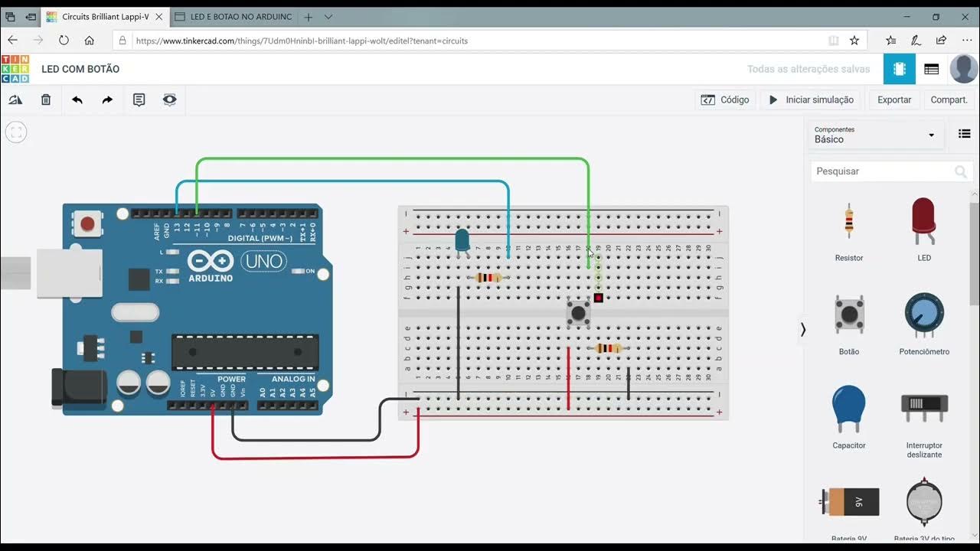This screenshot has height=551, width=980.
Task: Open the component list table view
Action: point(932,69)
